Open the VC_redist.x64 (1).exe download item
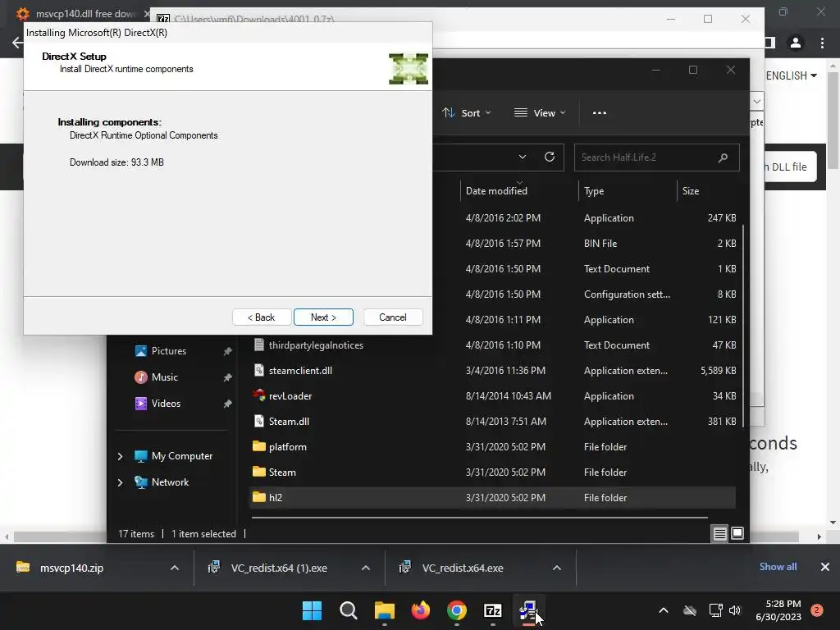 click(279, 568)
